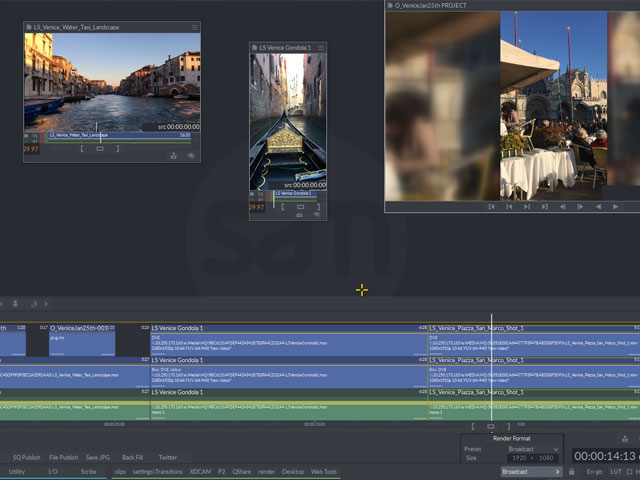Mark clip button below main timeline

point(491,426)
